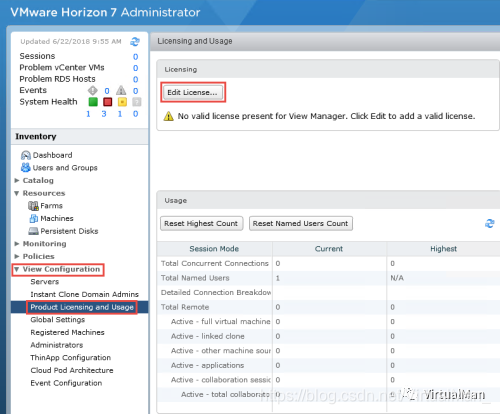Collapse the View Configuration section
500x414 pixels.
pos(17,269)
